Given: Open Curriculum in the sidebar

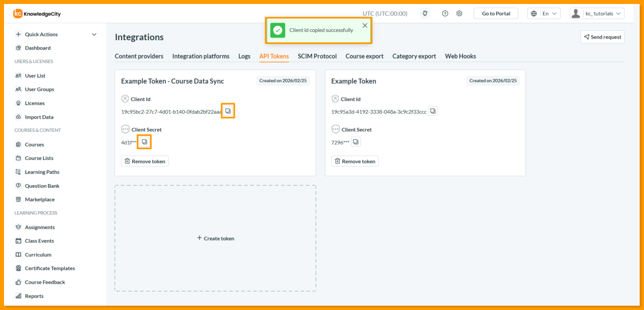Looking at the screenshot, I should tap(38, 255).
